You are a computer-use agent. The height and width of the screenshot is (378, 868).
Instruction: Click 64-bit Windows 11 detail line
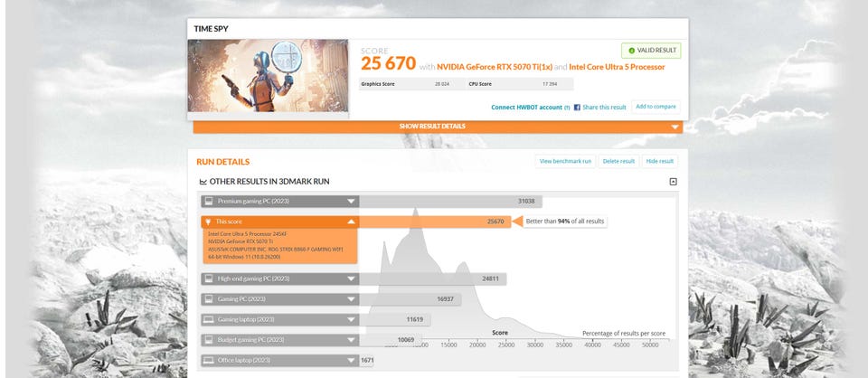[x=244, y=258]
